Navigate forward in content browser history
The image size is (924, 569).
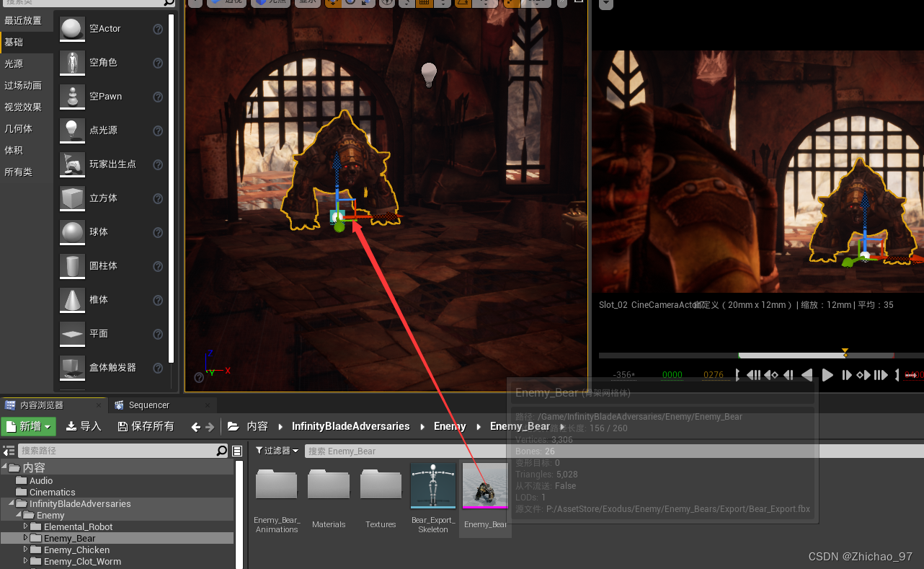tap(210, 427)
